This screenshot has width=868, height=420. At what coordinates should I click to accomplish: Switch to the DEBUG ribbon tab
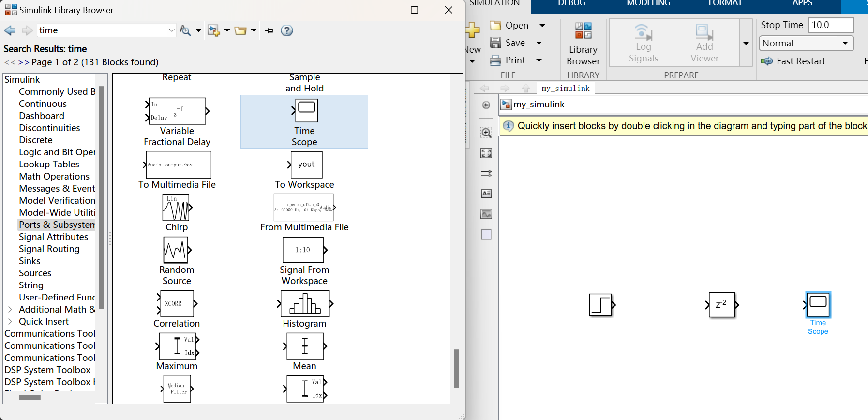571,4
